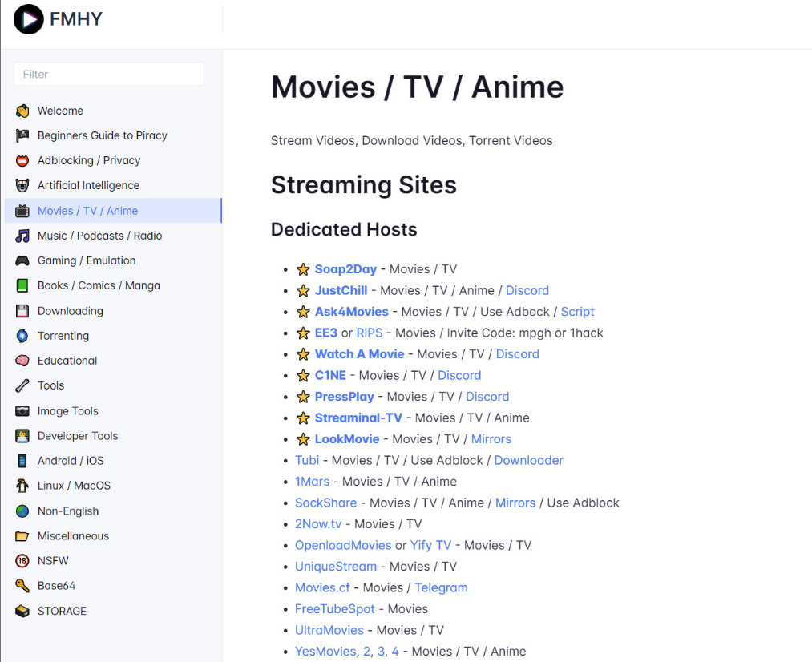Click the red Adblocking / Privacy icon
The image size is (812, 662).
22,160
